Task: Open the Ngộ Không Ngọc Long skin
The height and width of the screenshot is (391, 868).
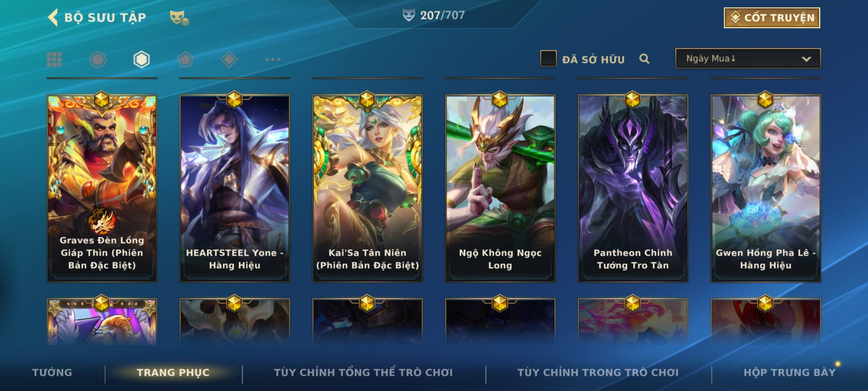Action: (x=500, y=188)
